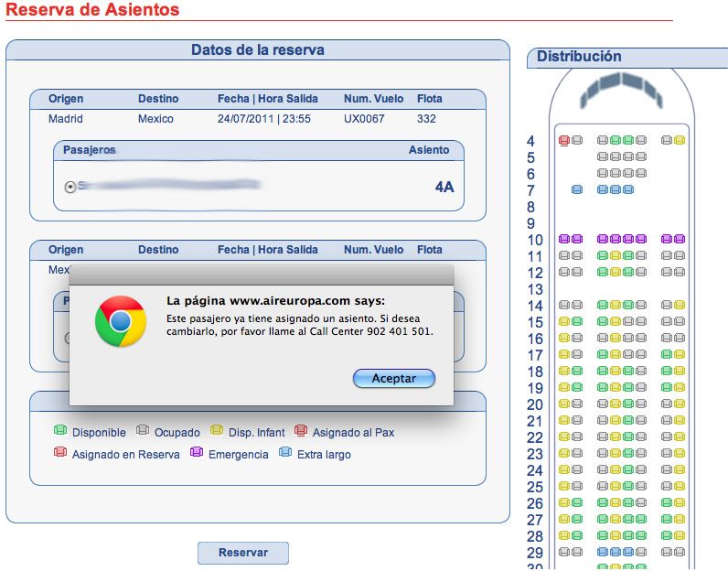This screenshot has width=728, height=571.
Task: Click the Chrome logo in the alert dialog
Action: tap(121, 321)
